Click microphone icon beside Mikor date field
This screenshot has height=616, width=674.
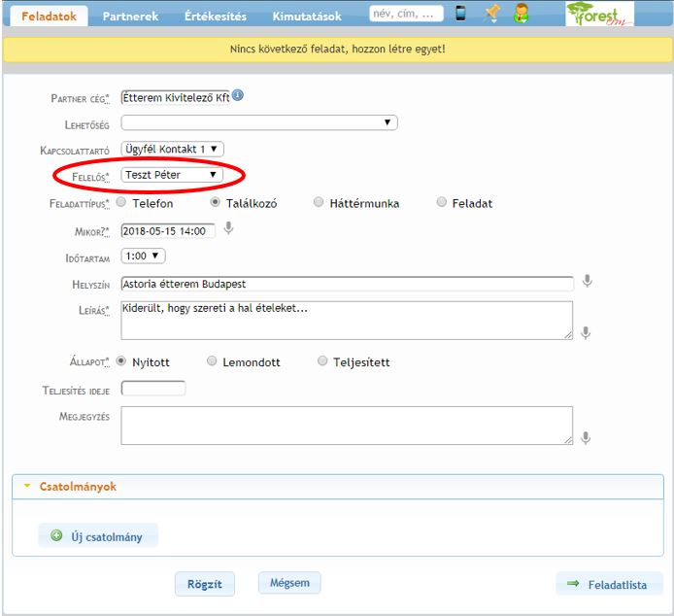pyautogui.click(x=229, y=229)
